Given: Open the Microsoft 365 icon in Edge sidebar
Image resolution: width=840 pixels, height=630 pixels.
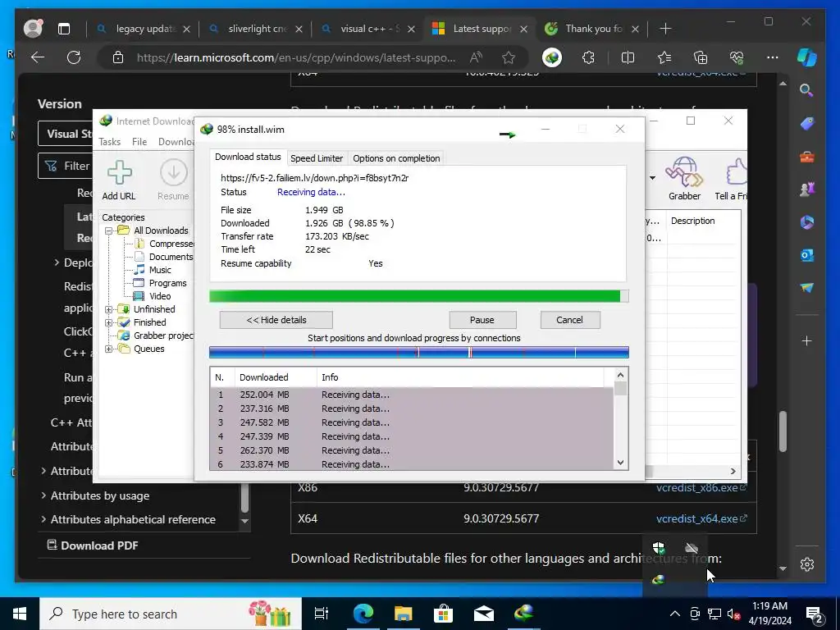Looking at the screenshot, I should click(807, 222).
